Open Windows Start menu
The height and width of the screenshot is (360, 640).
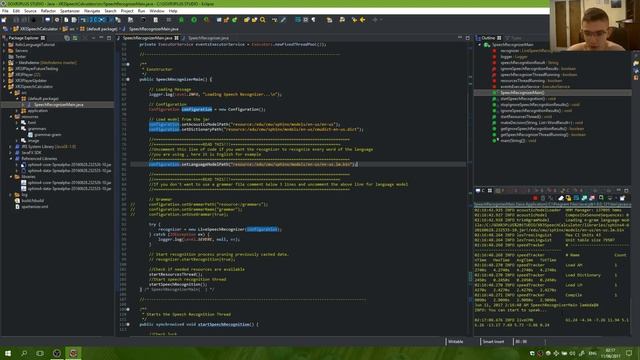pos(8,353)
